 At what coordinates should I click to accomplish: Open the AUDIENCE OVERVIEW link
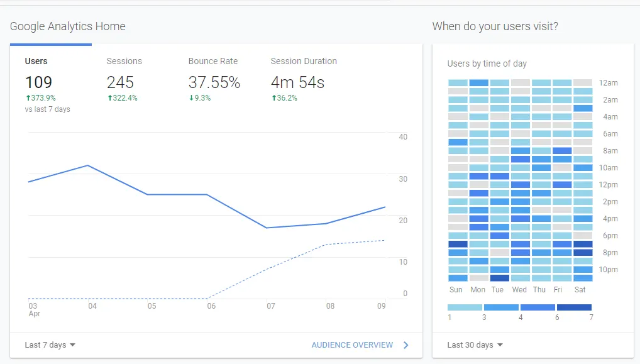[352, 345]
